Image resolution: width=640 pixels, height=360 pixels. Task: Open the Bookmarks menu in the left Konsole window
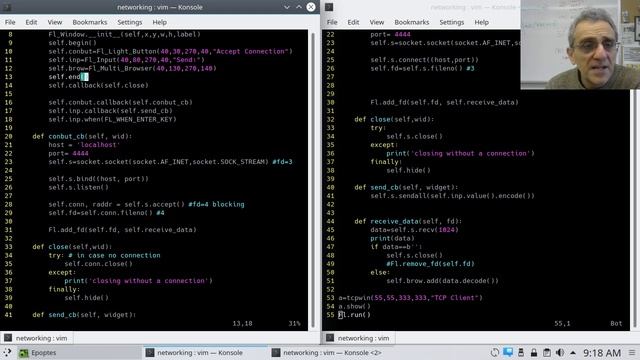pyautogui.click(x=90, y=22)
